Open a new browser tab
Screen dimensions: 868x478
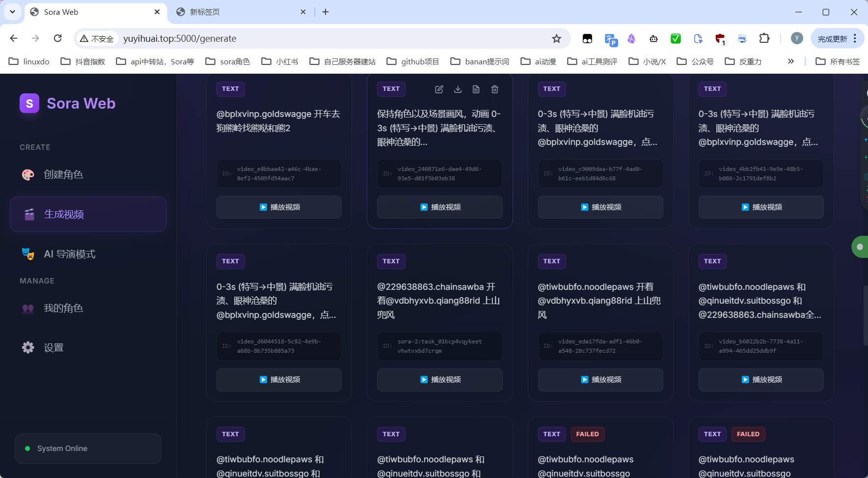tap(325, 12)
